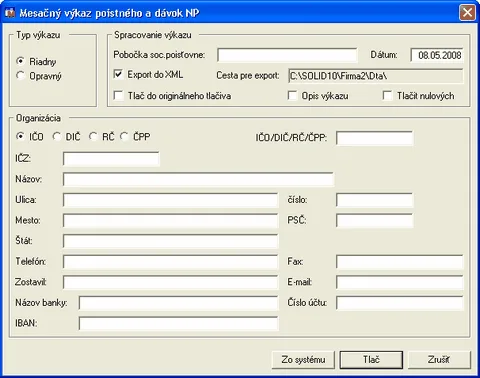Viewport: 480px width, 378px height.
Task: Cancel with the Zrušiť button
Action: click(439, 360)
